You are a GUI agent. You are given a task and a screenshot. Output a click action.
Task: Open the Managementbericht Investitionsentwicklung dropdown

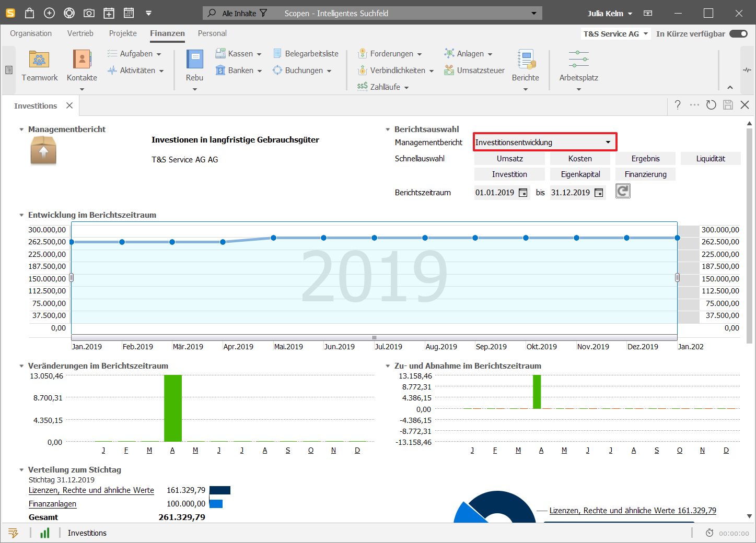click(x=545, y=142)
